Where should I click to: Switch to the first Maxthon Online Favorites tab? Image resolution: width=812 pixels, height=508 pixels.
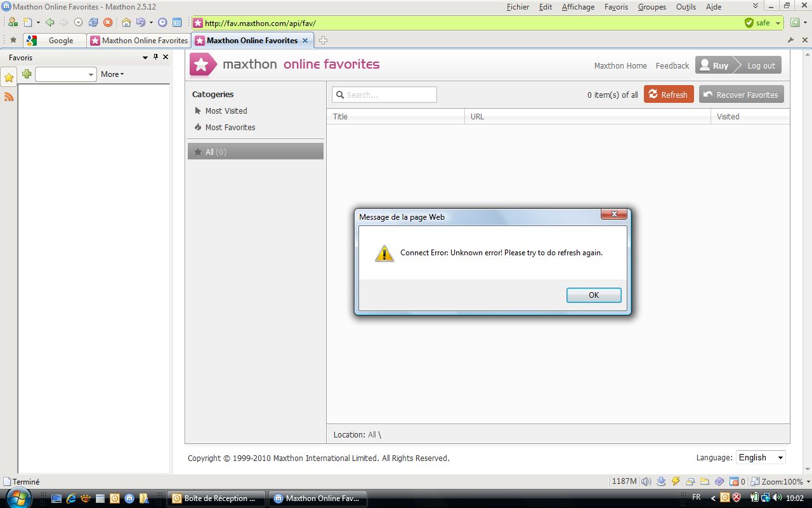click(x=139, y=40)
